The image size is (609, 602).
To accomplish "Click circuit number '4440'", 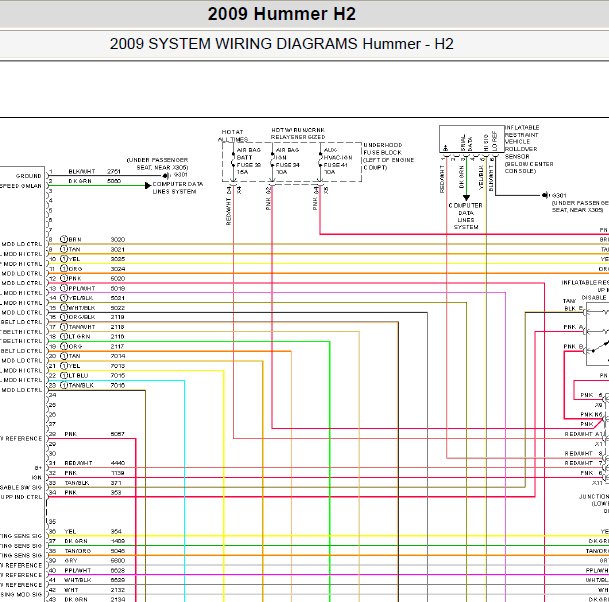I will click(x=118, y=463).
